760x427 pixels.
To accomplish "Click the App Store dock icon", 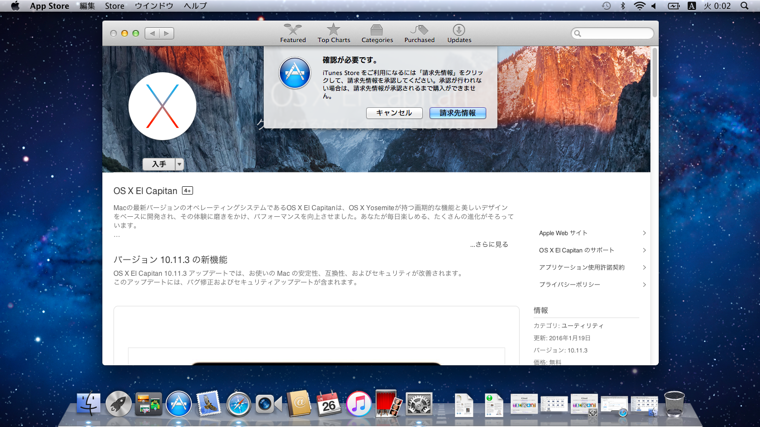I will [x=179, y=404].
